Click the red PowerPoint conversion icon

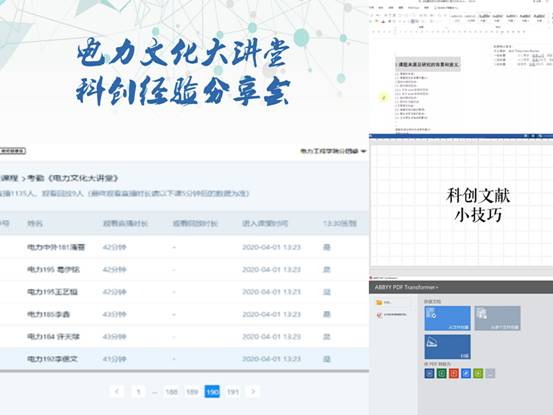454,373
